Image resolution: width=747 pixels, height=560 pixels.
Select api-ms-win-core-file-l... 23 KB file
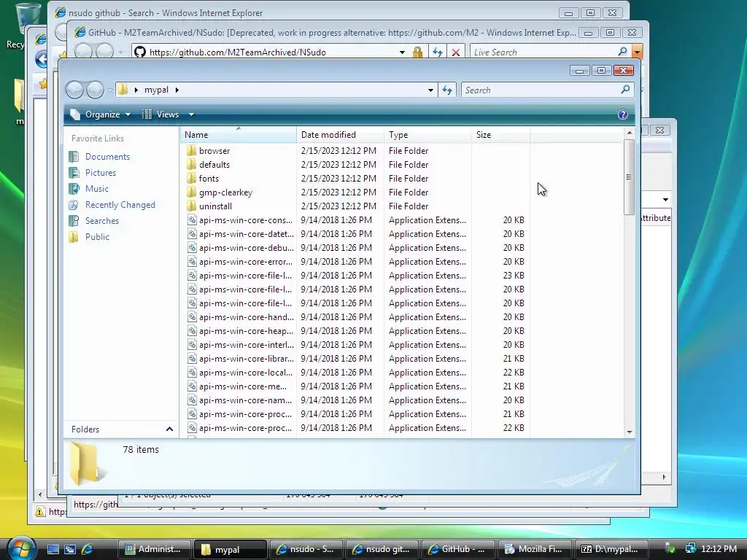(245, 275)
